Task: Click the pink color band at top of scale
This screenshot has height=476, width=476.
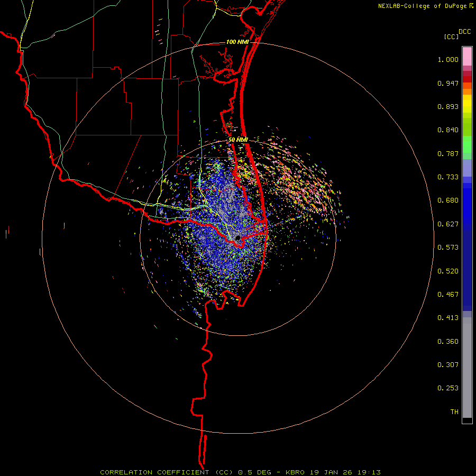Action: 467,57
